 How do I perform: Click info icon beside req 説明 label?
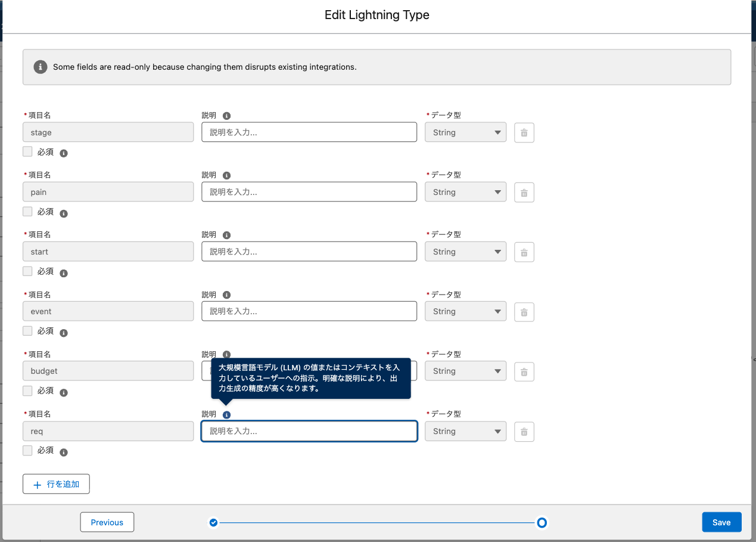[x=226, y=415]
